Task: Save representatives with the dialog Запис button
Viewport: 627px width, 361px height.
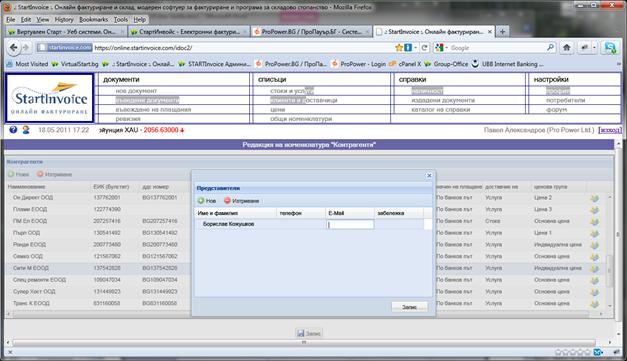Action: point(409,307)
